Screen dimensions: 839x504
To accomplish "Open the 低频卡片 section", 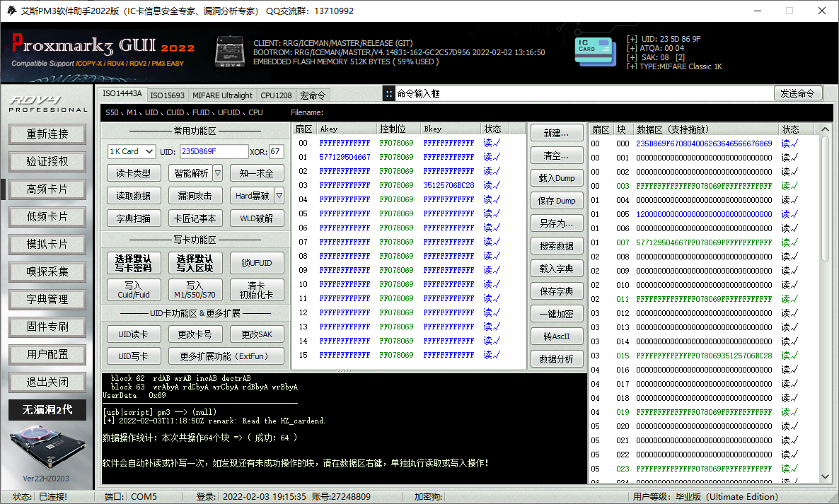I will click(47, 216).
